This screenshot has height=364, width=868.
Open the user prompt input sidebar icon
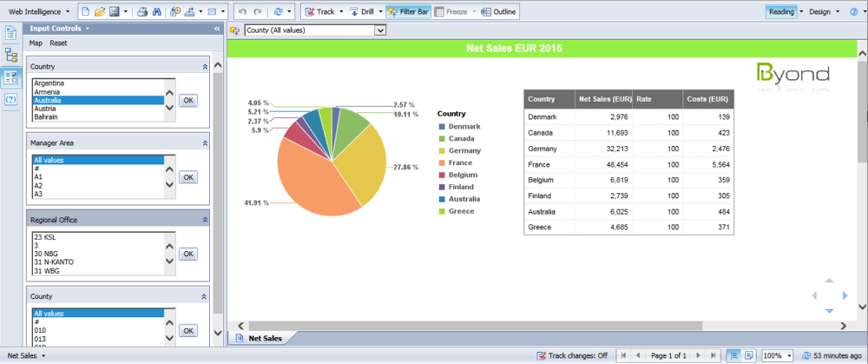pos(11,100)
